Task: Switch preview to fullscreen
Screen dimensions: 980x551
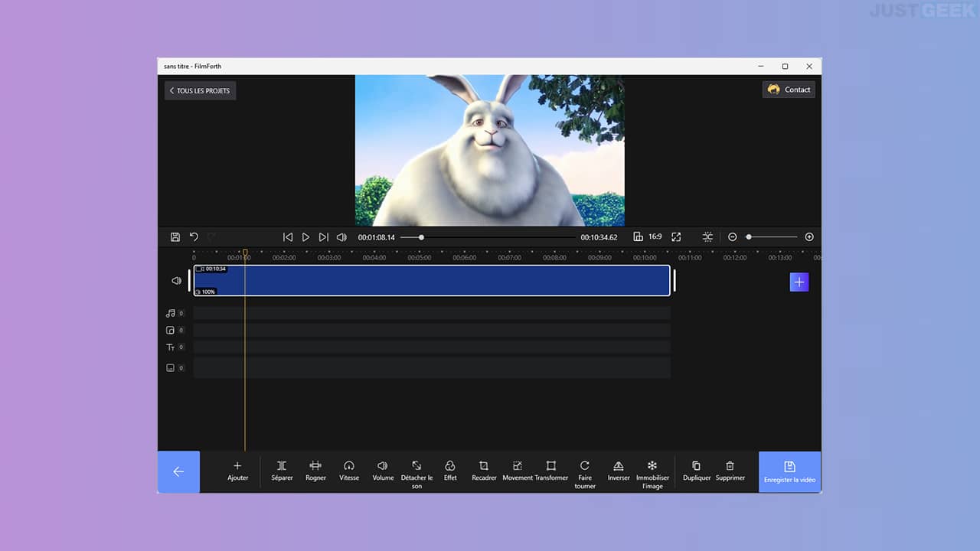Action: pos(676,237)
